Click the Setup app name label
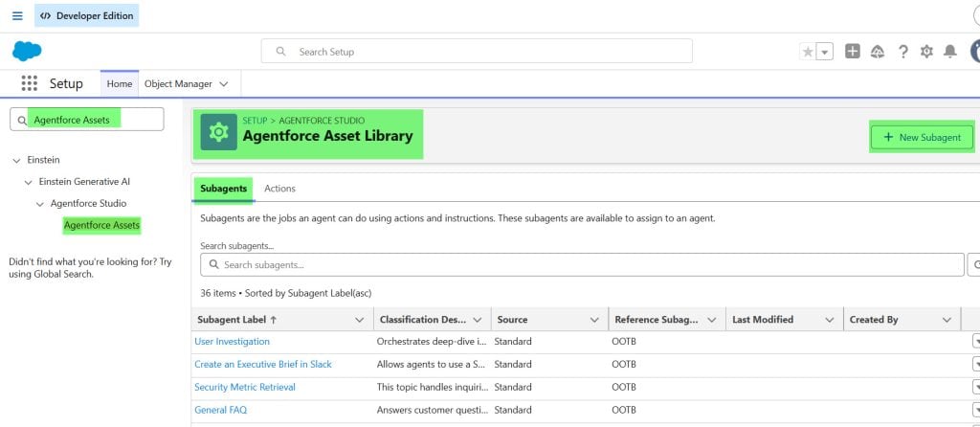The height and width of the screenshot is (427, 980). 66,84
